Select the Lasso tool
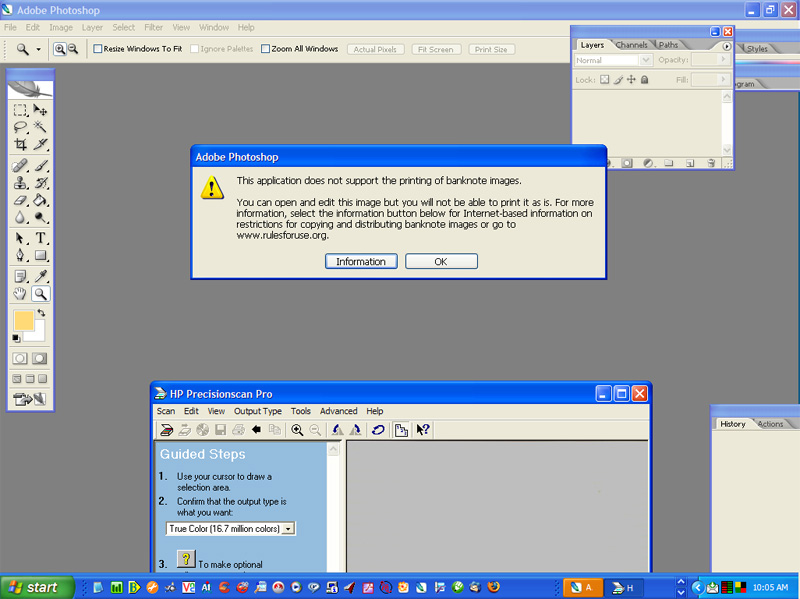 [x=20, y=127]
